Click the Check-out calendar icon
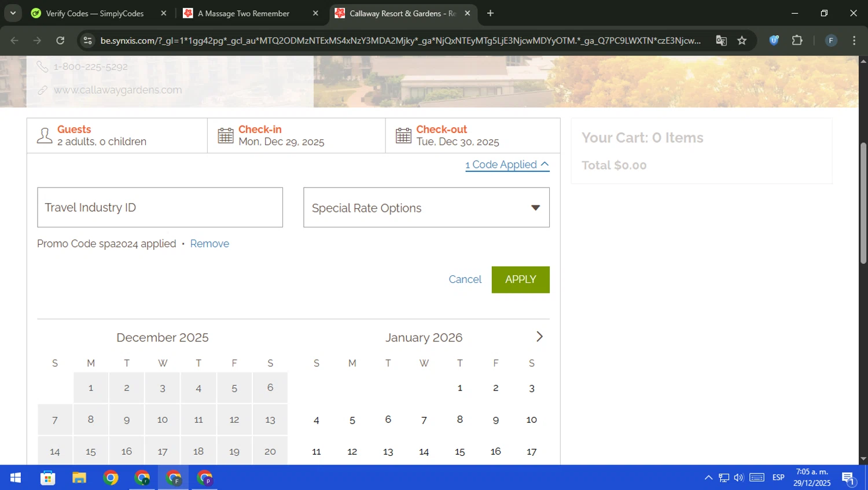The image size is (868, 490). pyautogui.click(x=403, y=136)
